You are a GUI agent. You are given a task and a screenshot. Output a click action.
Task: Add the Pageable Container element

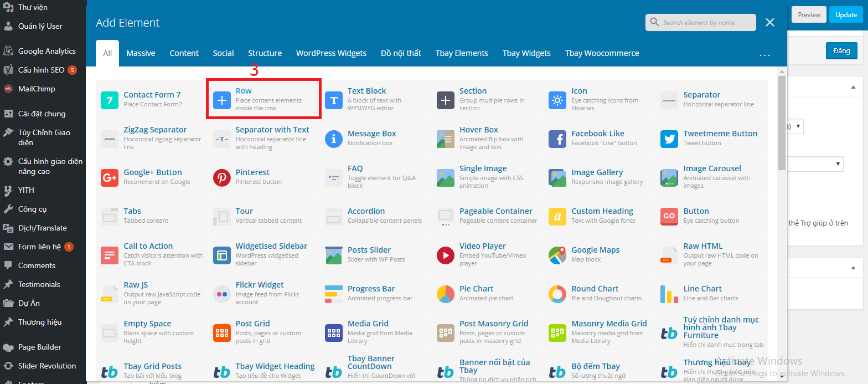point(487,215)
